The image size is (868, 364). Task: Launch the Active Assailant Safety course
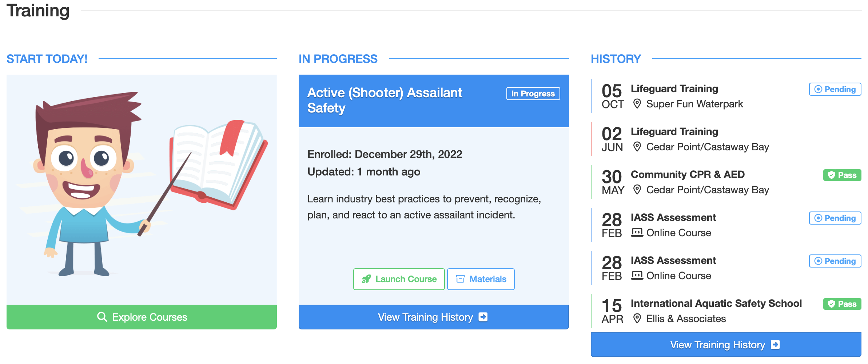(x=399, y=279)
